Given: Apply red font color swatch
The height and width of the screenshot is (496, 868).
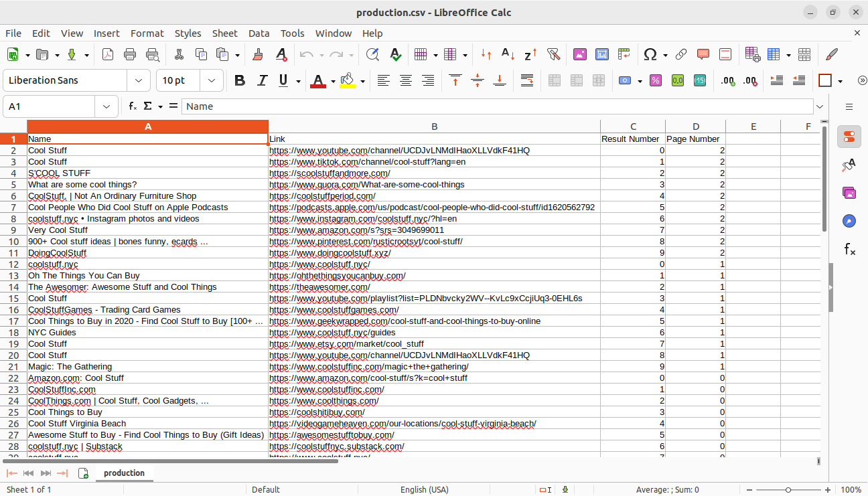Looking at the screenshot, I should (318, 80).
